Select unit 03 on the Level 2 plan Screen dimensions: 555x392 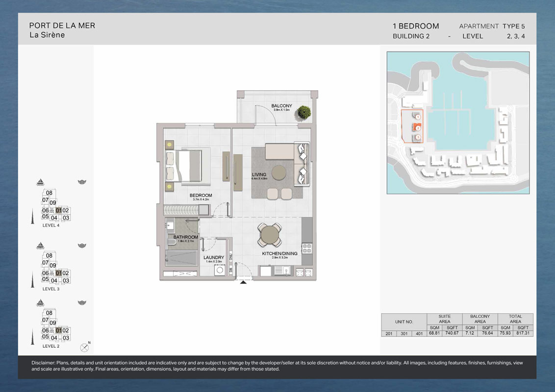(66, 338)
